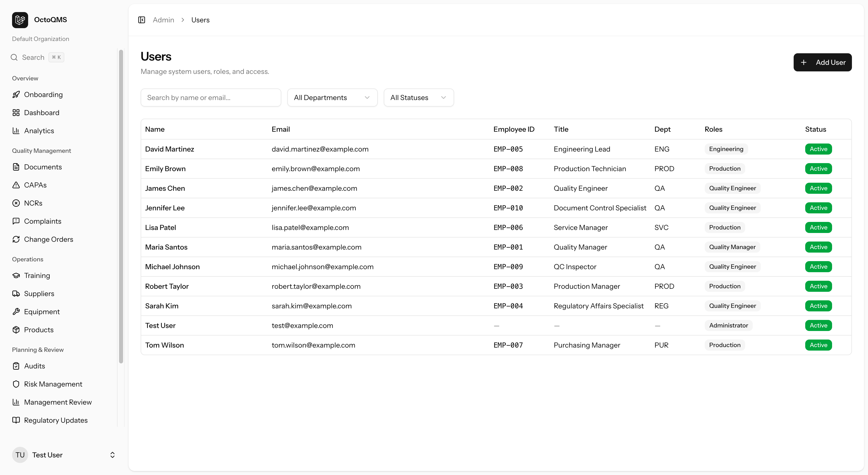Viewport: 868px width, 475px height.
Task: Open CAPAs warning triangle icon
Action: (x=16, y=185)
